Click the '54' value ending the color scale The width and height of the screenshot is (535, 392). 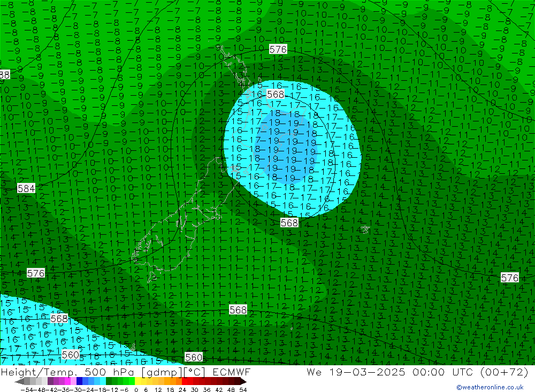coord(243,390)
